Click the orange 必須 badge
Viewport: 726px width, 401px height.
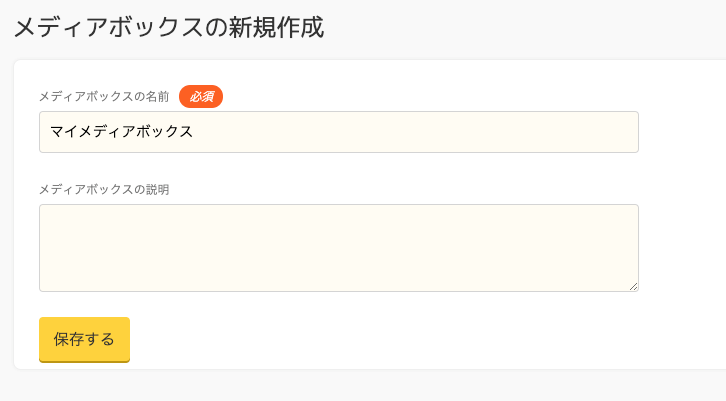coord(201,96)
